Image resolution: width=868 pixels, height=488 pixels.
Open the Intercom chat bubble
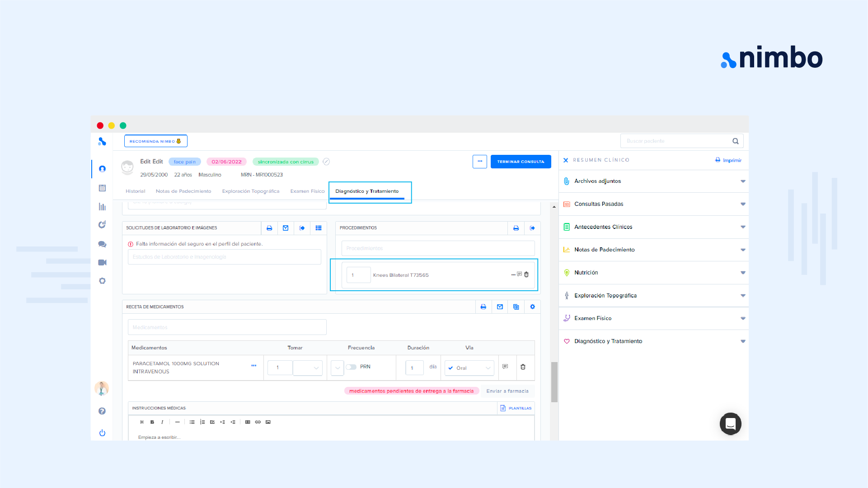pyautogui.click(x=730, y=423)
